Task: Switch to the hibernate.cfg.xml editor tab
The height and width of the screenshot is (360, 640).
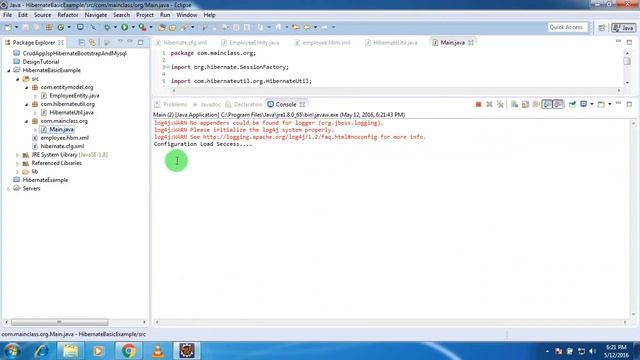Action: point(181,42)
